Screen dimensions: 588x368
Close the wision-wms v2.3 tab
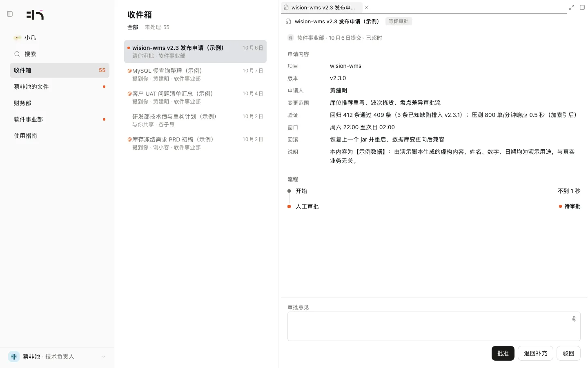tap(367, 7)
